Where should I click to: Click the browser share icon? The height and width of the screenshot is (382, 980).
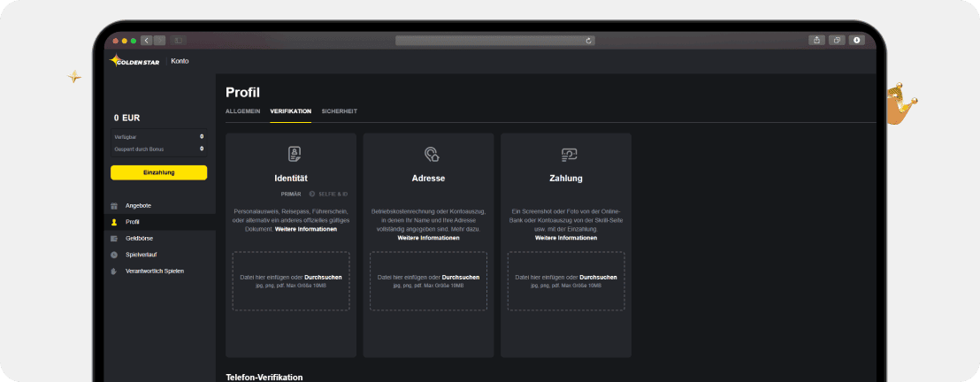[817, 40]
